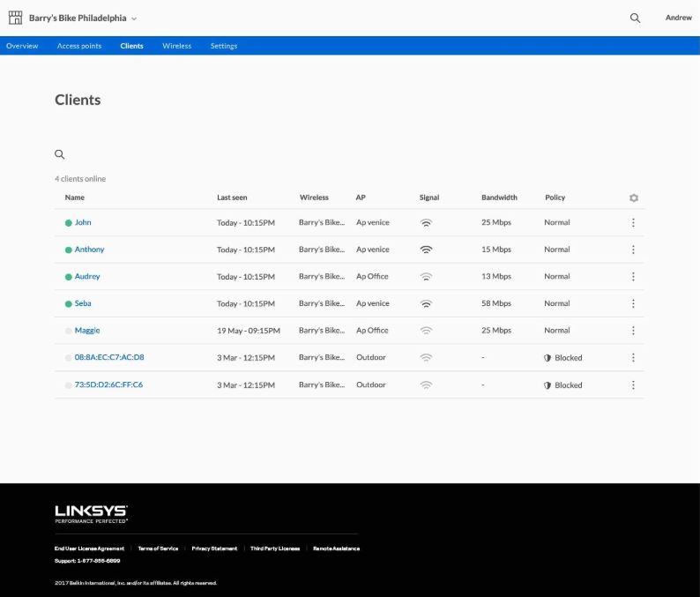Open John's row three-dot menu
700x597 pixels.
633,223
